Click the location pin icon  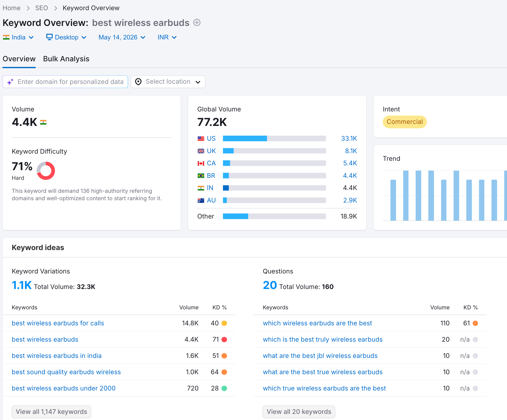138,82
